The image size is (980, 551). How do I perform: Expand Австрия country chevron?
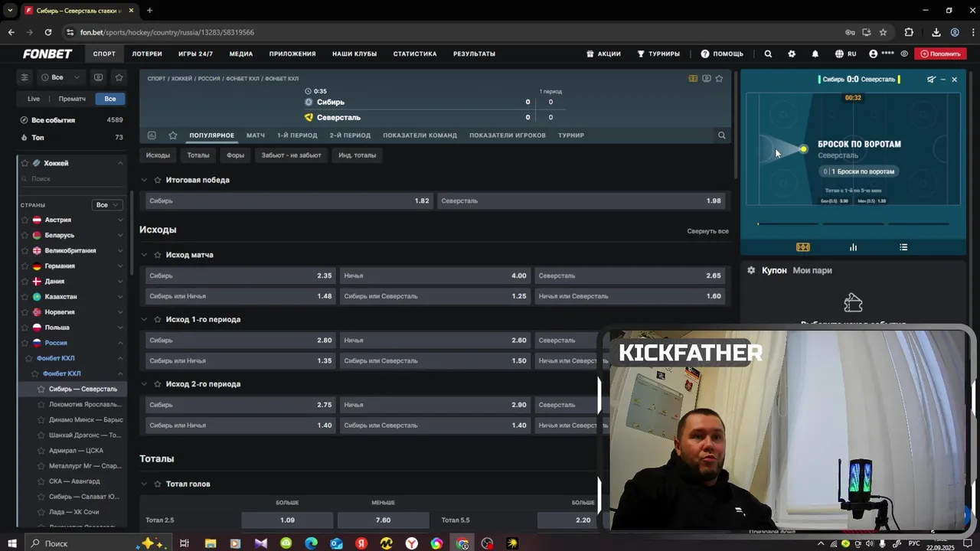pos(120,220)
